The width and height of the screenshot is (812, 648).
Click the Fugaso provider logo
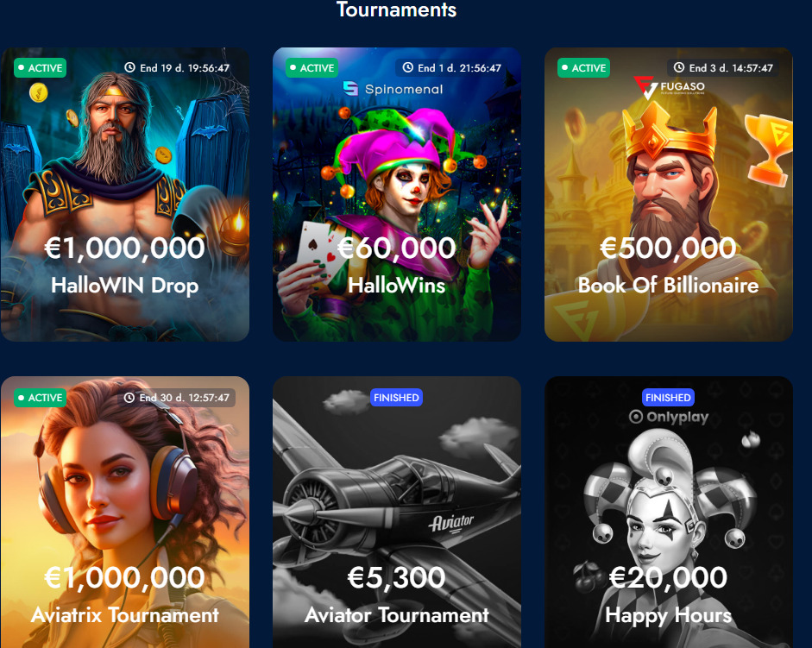[669, 87]
